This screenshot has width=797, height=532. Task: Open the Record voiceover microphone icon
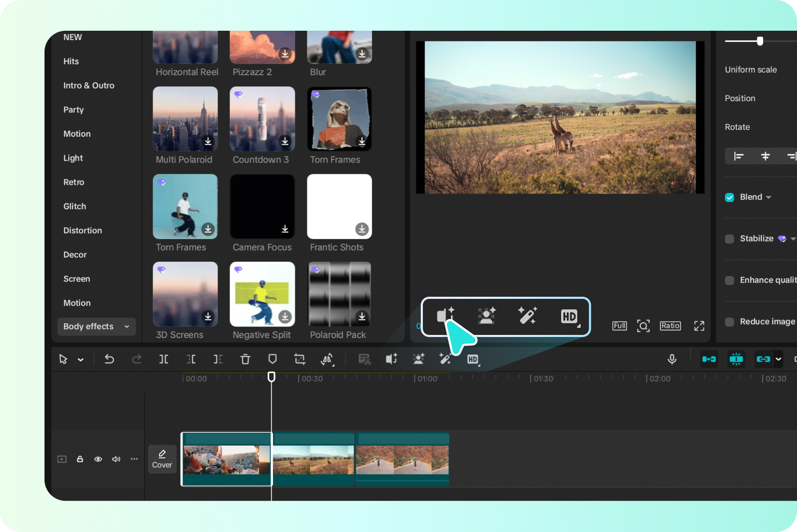point(672,359)
